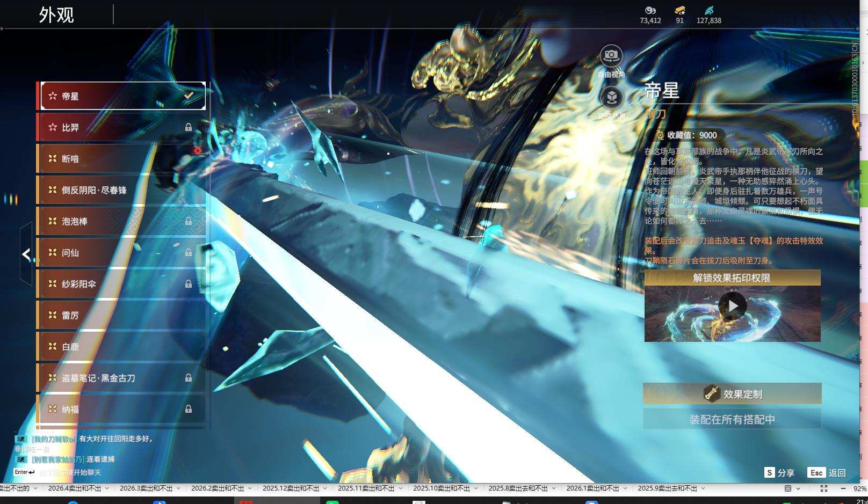Open dropdown arrow of 2026.4卖出和不出 tab
Viewport: 868px width, 504px height.
click(107, 488)
